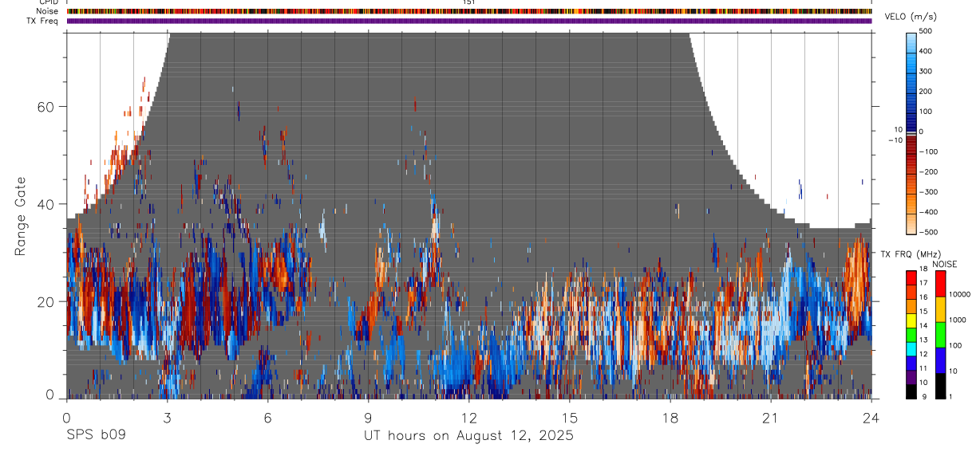980x452 pixels.
Task: Click NOISE legend label '100'
Action: pyautogui.click(x=955, y=345)
